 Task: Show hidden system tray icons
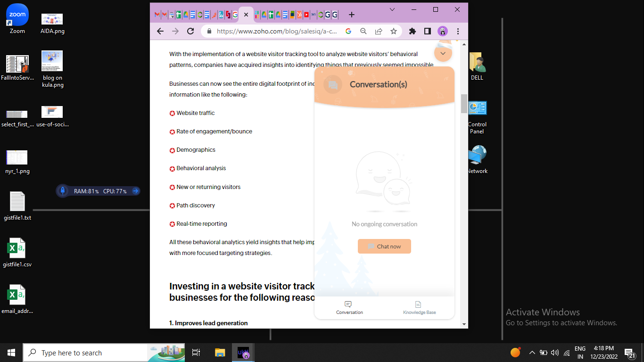(532, 353)
